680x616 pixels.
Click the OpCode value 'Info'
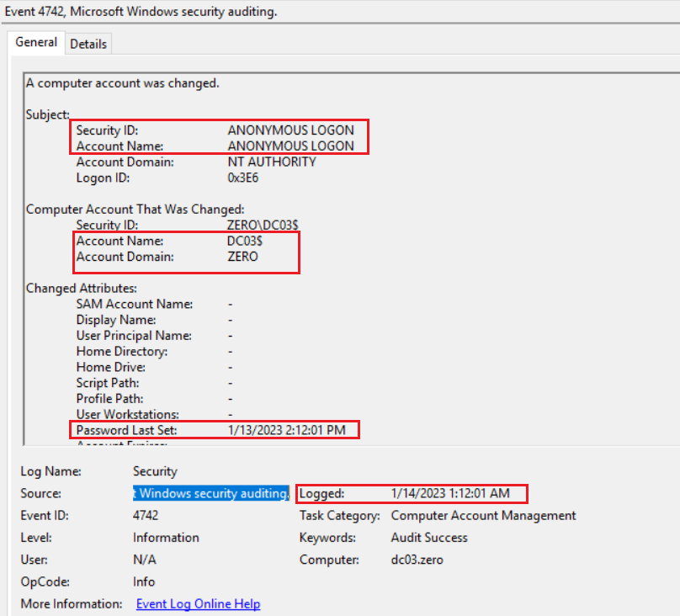pos(144,581)
